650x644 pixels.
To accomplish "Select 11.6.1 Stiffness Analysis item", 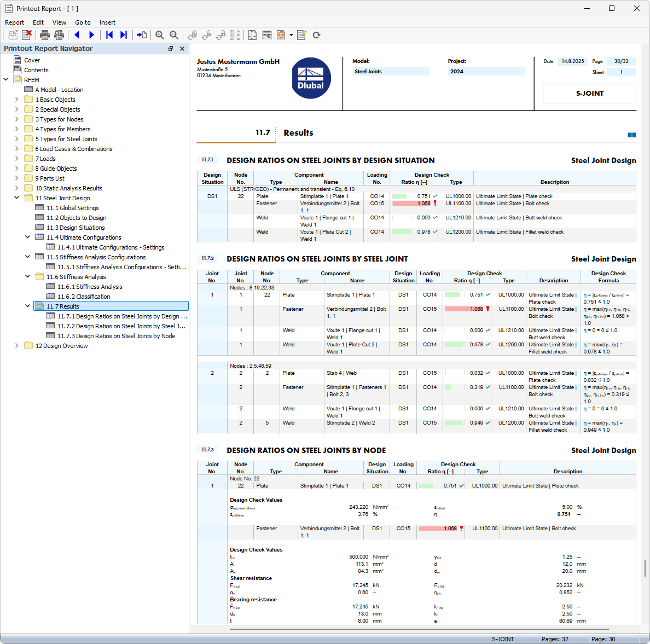I will pyautogui.click(x=90, y=287).
